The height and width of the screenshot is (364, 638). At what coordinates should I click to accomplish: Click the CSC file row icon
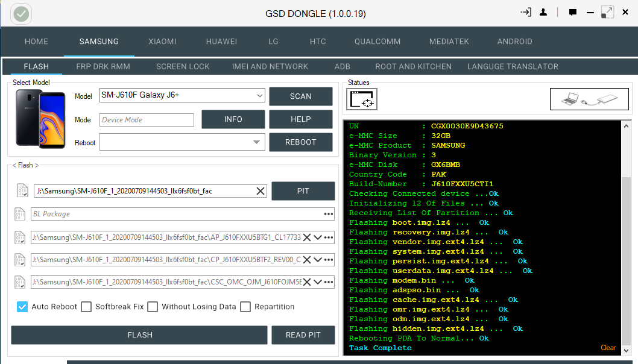click(20, 282)
